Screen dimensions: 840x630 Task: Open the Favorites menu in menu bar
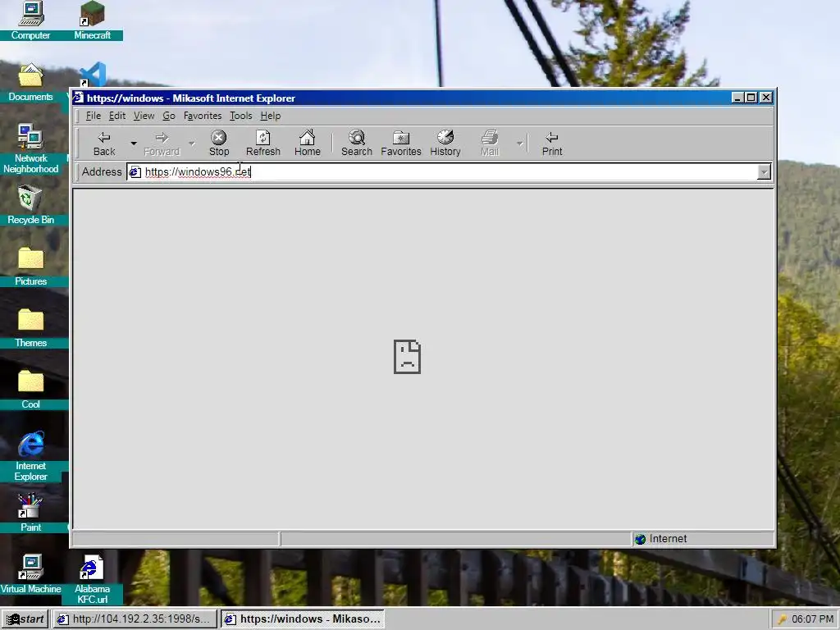pos(203,116)
